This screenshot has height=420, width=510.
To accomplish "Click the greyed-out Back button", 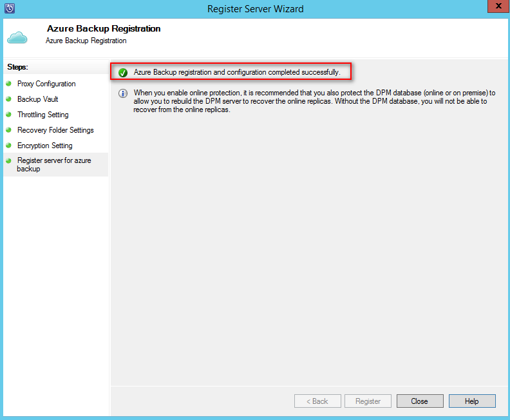I will pyautogui.click(x=317, y=401).
